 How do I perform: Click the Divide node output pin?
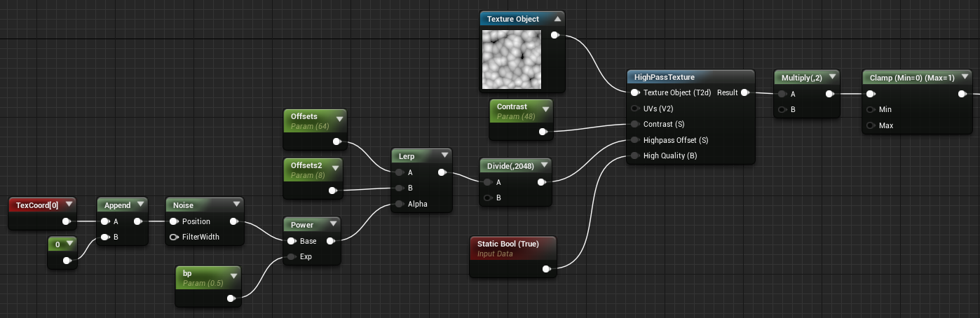[541, 182]
